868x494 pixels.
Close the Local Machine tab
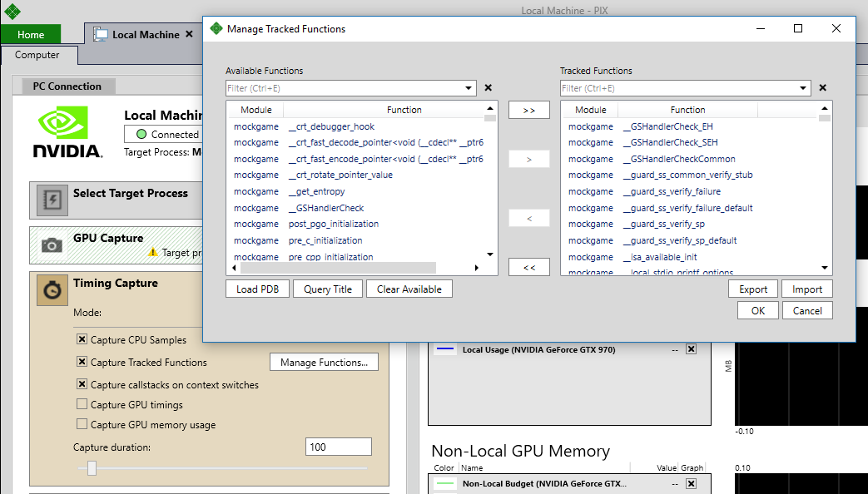pyautogui.click(x=189, y=34)
